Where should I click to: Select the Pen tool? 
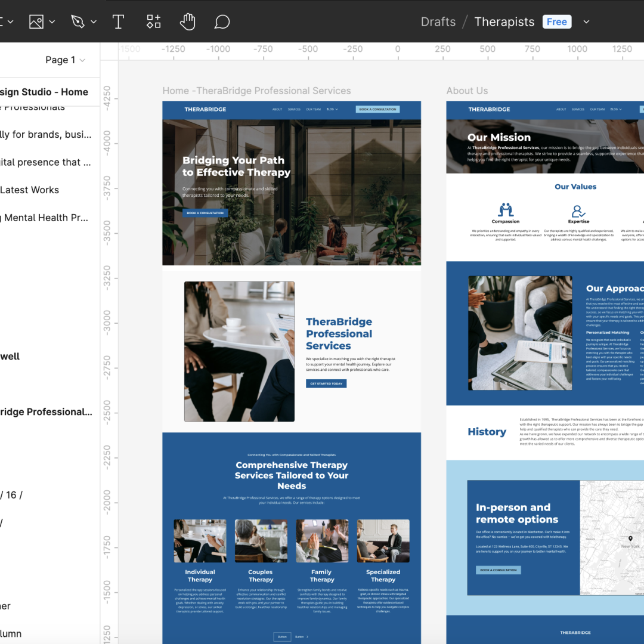(78, 22)
